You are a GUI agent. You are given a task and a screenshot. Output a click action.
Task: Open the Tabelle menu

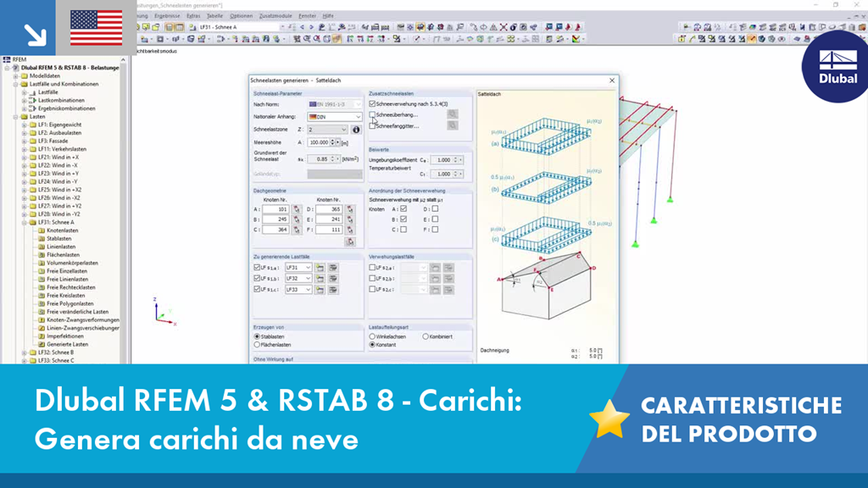coord(214,16)
